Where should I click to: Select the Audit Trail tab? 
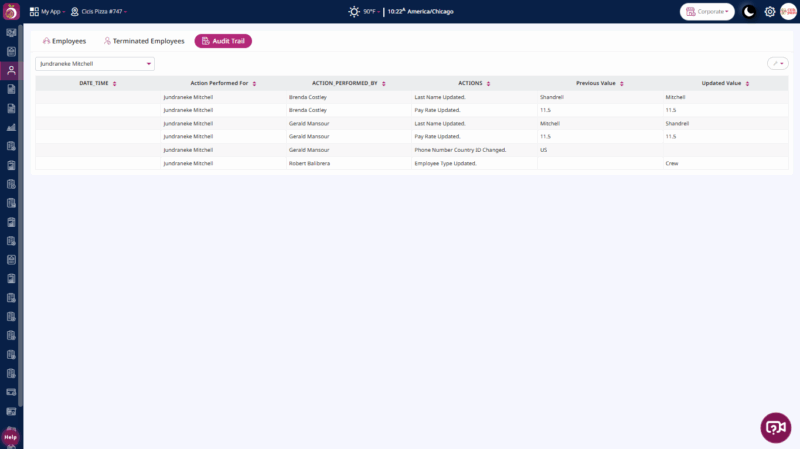223,41
